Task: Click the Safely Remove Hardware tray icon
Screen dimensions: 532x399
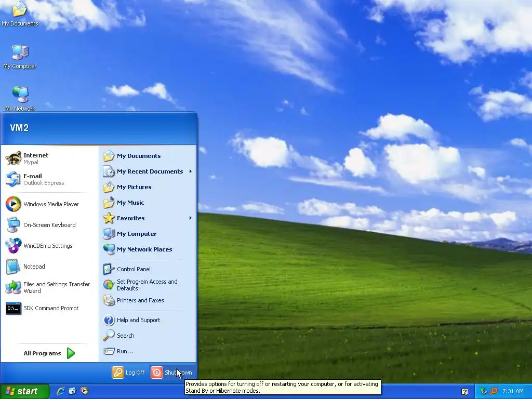Action: [484, 392]
